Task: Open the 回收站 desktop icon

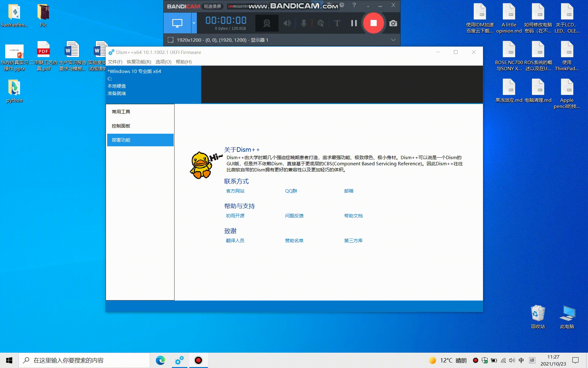Action: click(x=538, y=317)
